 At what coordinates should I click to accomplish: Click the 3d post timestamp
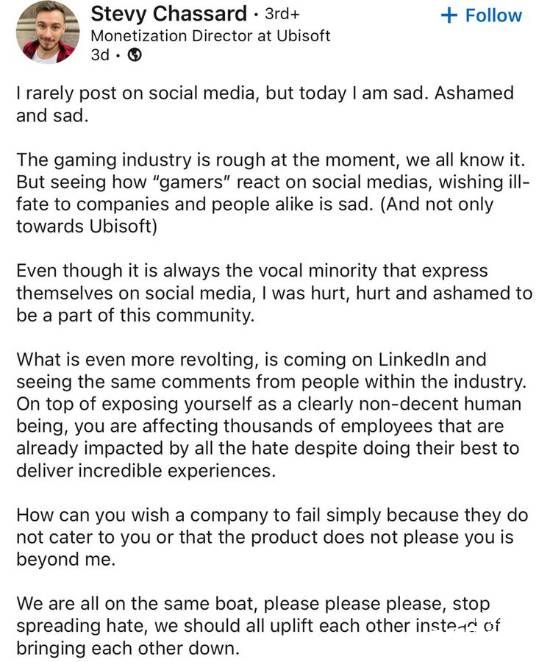coord(100,55)
